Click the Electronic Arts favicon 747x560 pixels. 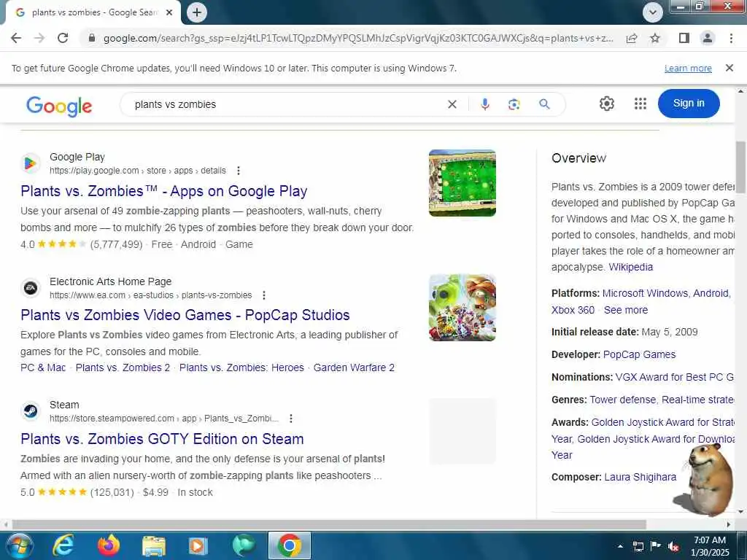coord(31,288)
